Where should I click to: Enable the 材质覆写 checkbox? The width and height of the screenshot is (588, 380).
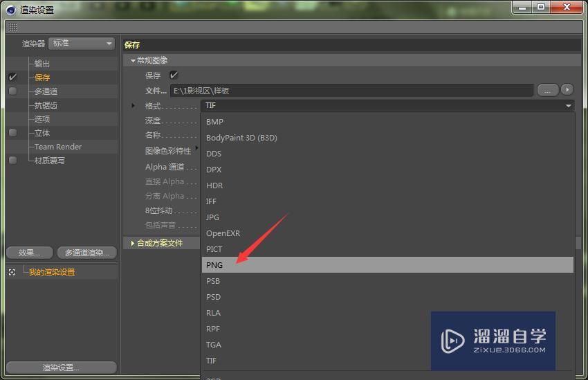click(x=12, y=161)
